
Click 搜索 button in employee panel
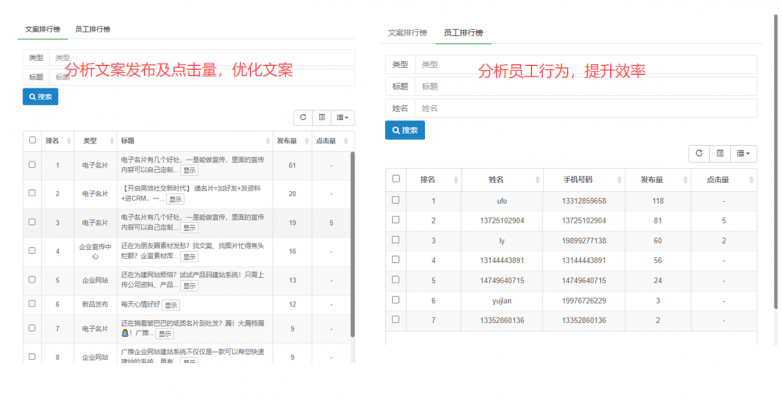(405, 130)
